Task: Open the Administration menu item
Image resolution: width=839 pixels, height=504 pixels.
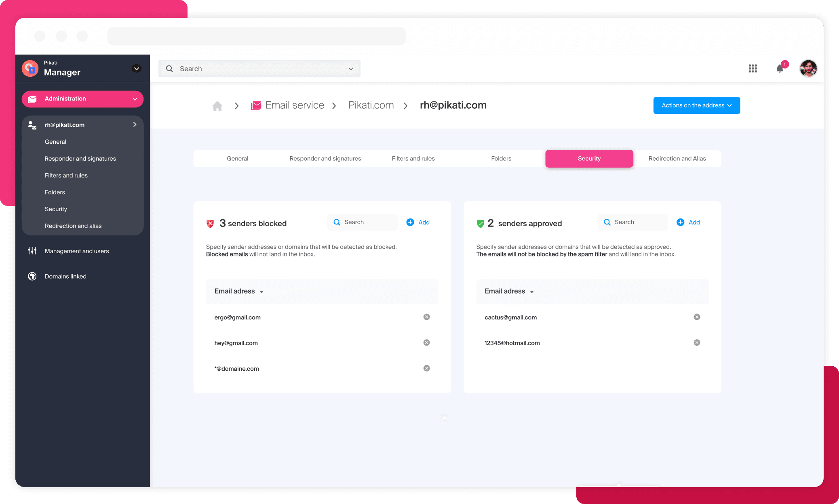Action: [x=82, y=99]
